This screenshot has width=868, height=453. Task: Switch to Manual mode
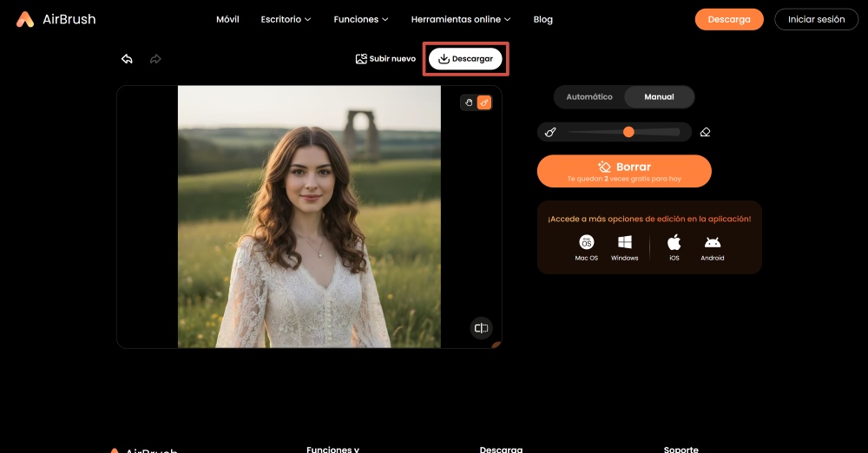[x=659, y=97]
